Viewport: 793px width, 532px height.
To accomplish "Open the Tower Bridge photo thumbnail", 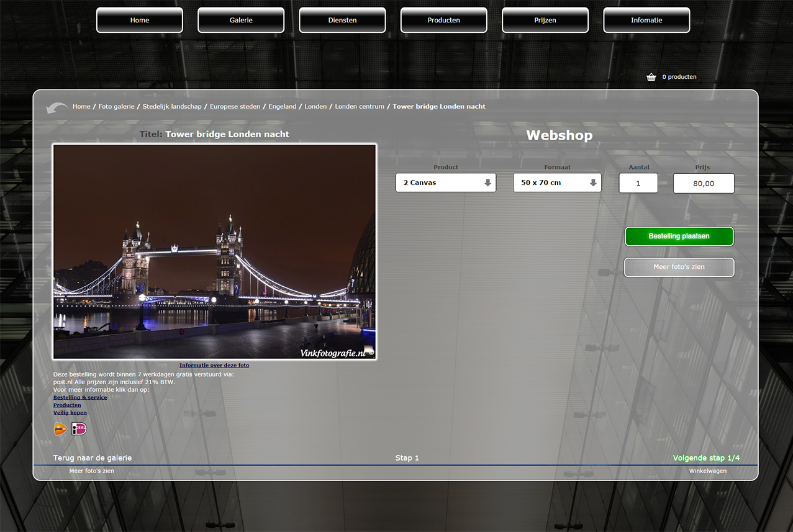I will (214, 251).
